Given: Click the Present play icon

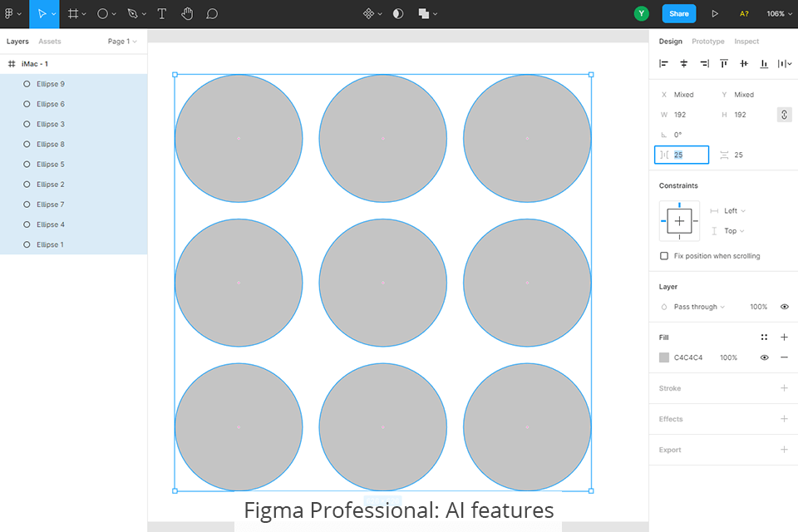Looking at the screenshot, I should coord(715,14).
